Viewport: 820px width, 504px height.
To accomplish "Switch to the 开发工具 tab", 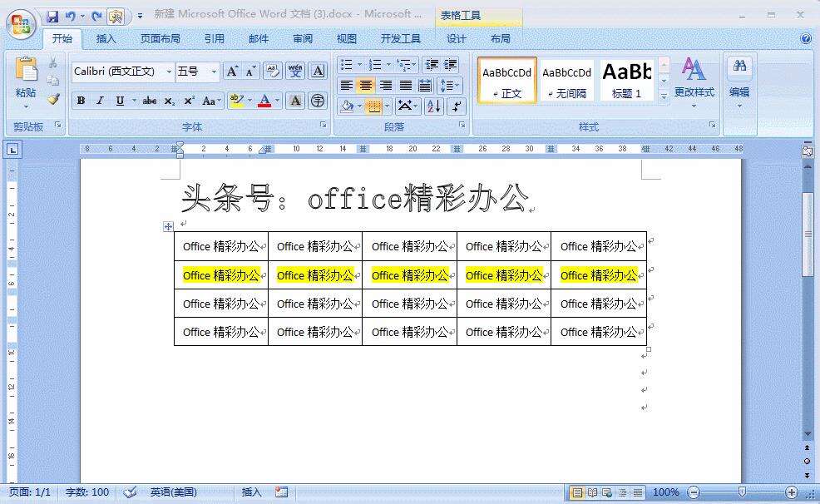I will tap(401, 39).
